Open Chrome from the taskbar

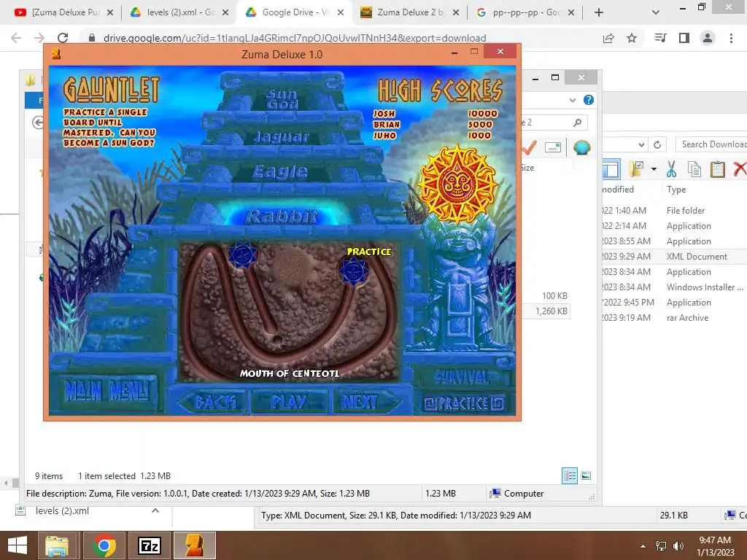point(104,545)
